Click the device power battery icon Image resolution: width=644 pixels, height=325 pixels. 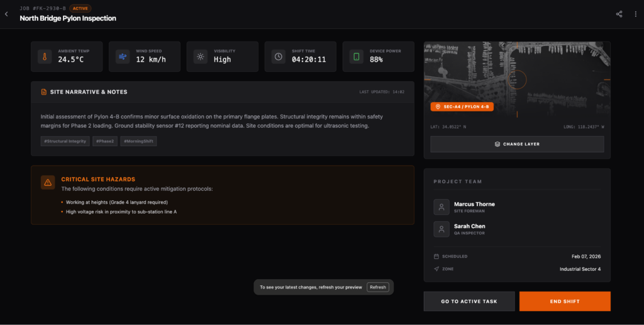(357, 57)
